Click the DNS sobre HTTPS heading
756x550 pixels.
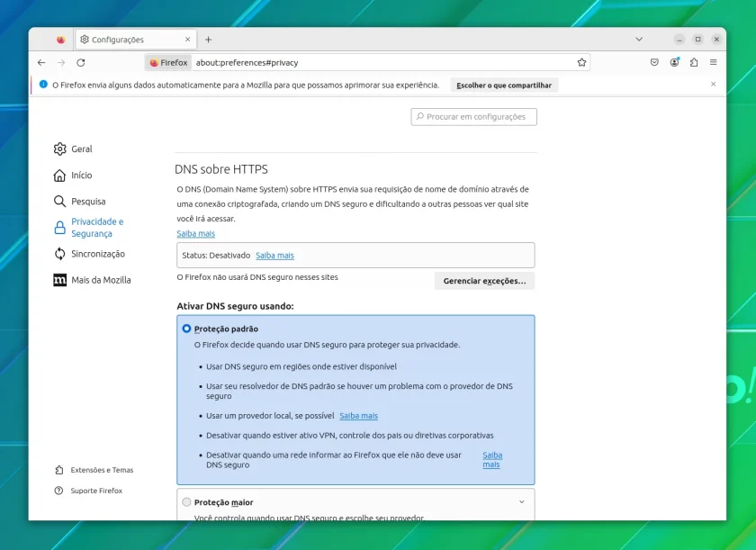point(221,169)
